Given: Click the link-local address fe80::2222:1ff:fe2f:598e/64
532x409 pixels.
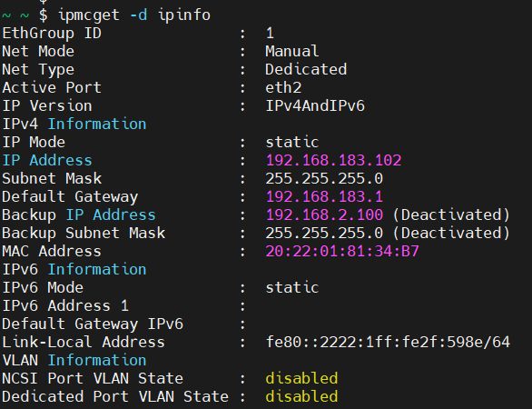Looking at the screenshot, I should pos(388,342).
